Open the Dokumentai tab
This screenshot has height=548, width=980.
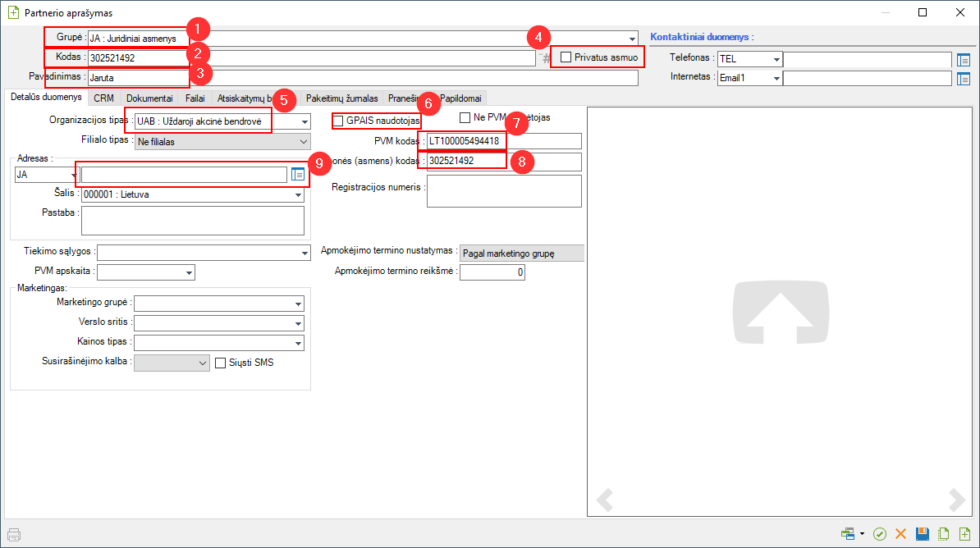149,98
